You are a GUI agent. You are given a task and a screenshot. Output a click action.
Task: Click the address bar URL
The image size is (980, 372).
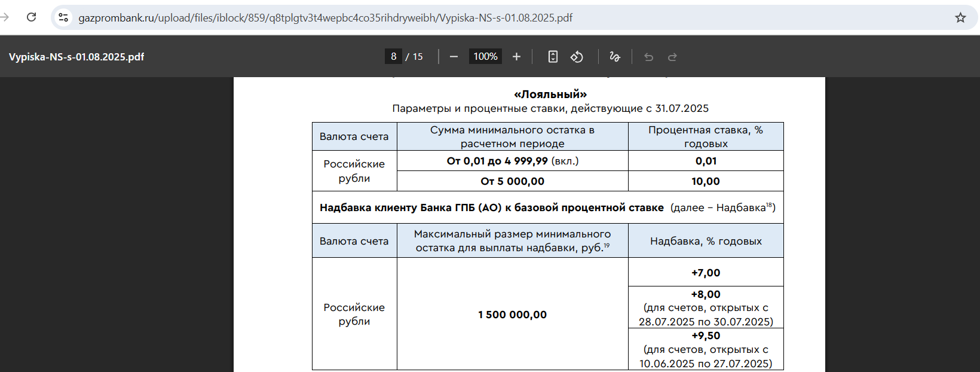326,18
